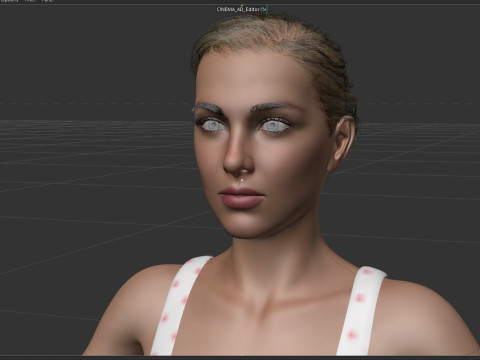This screenshot has height=360, width=480.
Task: Click the CINEMA_4D_Editor camera label
Action: coord(238,9)
